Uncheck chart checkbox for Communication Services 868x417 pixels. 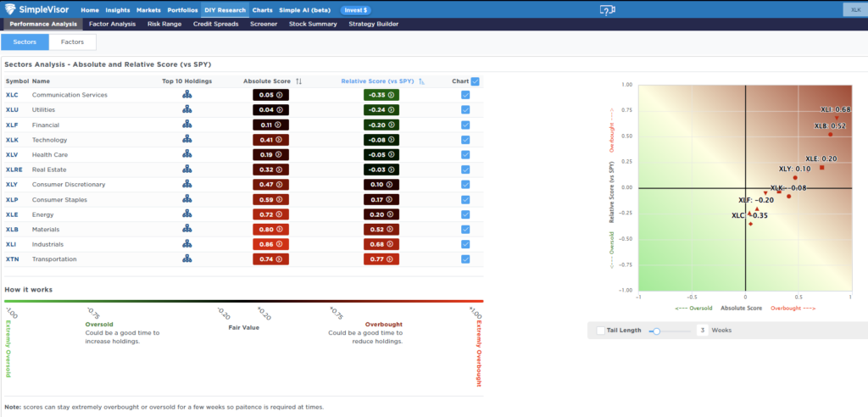click(x=465, y=95)
